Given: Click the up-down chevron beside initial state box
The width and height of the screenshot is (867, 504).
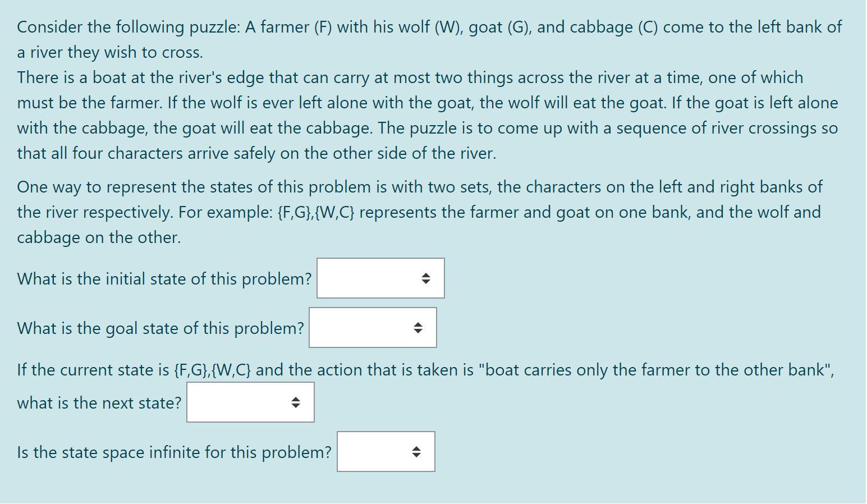Looking at the screenshot, I should tap(426, 278).
